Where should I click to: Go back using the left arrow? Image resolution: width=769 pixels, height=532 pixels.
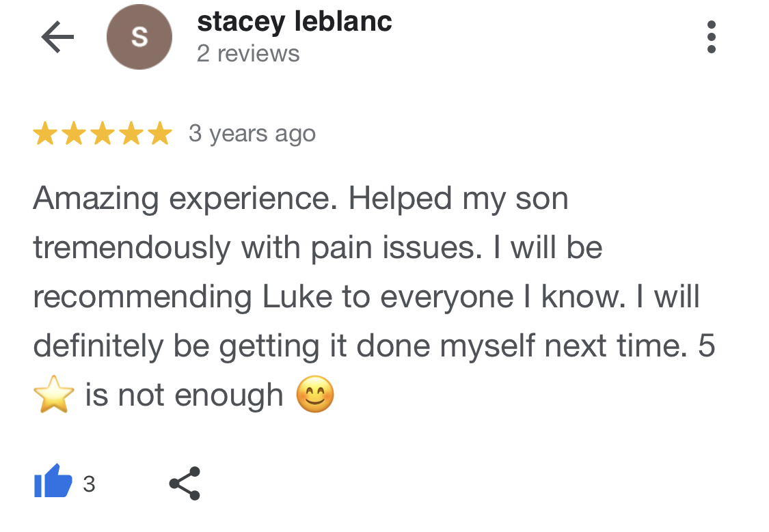pyautogui.click(x=57, y=37)
